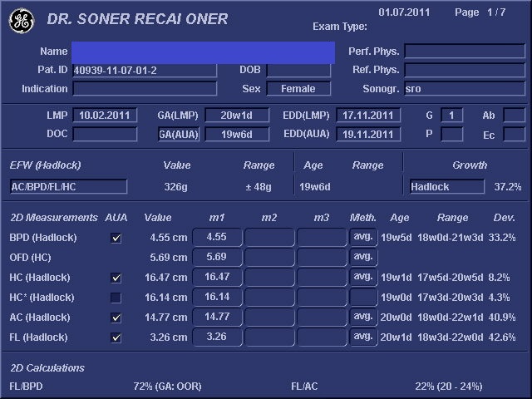Click the Gravida G field
The height and width of the screenshot is (399, 532).
(x=451, y=116)
